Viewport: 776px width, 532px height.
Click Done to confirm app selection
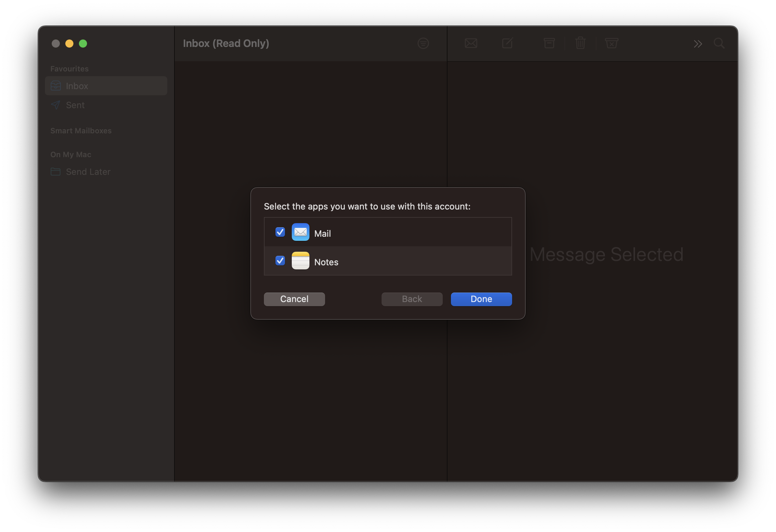[481, 299]
